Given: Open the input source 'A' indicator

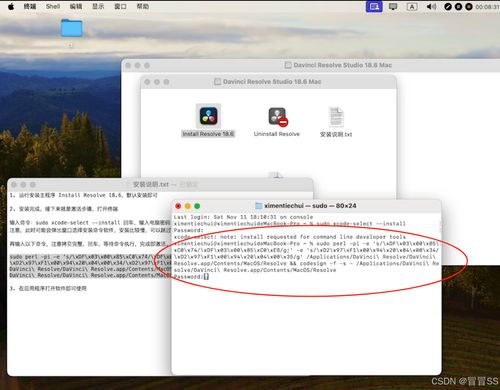Looking at the screenshot, I should 412,7.
